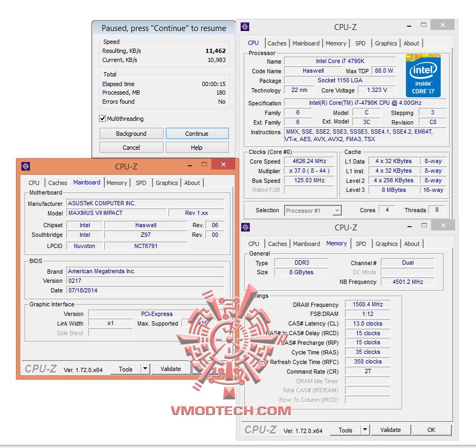Viewport: 476px width, 448px height.
Task: Click the Core Voltage 1.323 V value
Action: (x=377, y=90)
